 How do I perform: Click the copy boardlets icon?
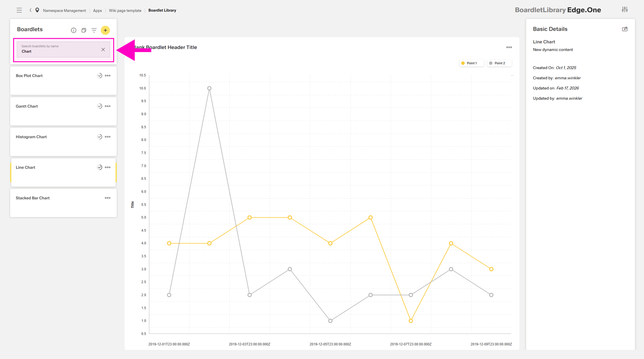[x=84, y=30]
